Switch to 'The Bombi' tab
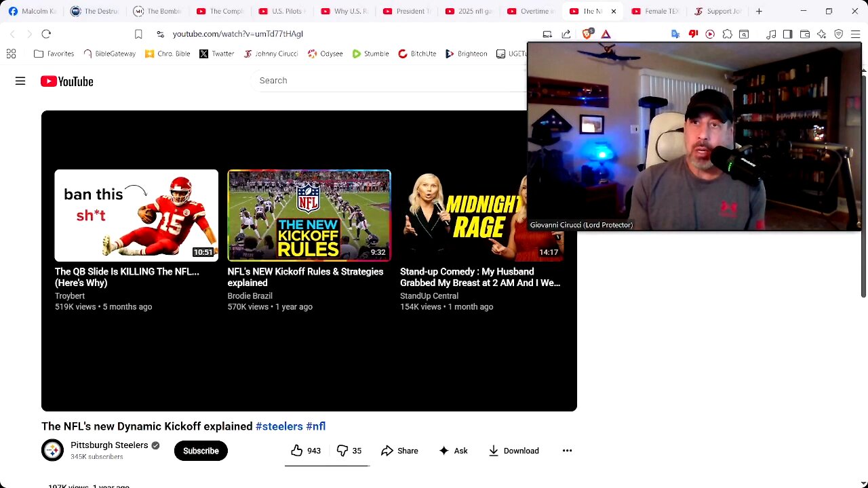Viewport: 868px width, 488px height. click(157, 11)
